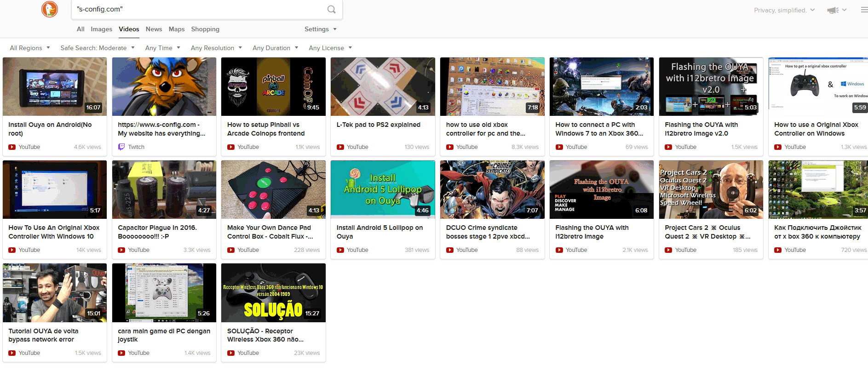Click YouTube icon under Original Xbox Controller on Windows
Image resolution: width=868 pixels, height=388 pixels.
click(778, 147)
